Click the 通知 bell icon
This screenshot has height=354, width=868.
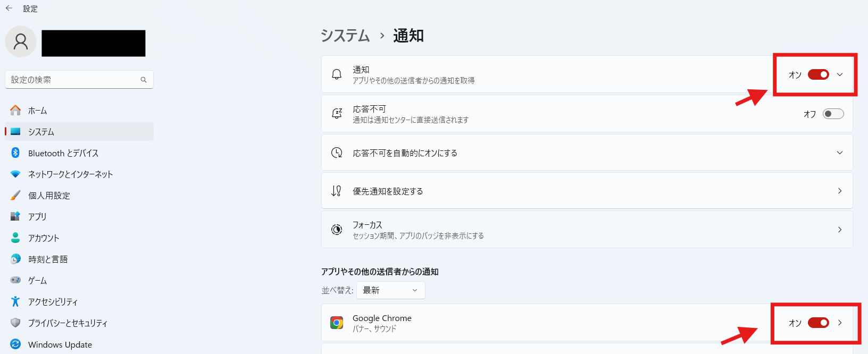(x=337, y=74)
